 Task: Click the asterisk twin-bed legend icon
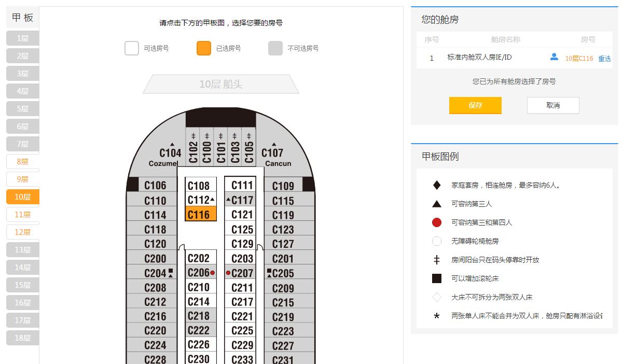coord(437,316)
